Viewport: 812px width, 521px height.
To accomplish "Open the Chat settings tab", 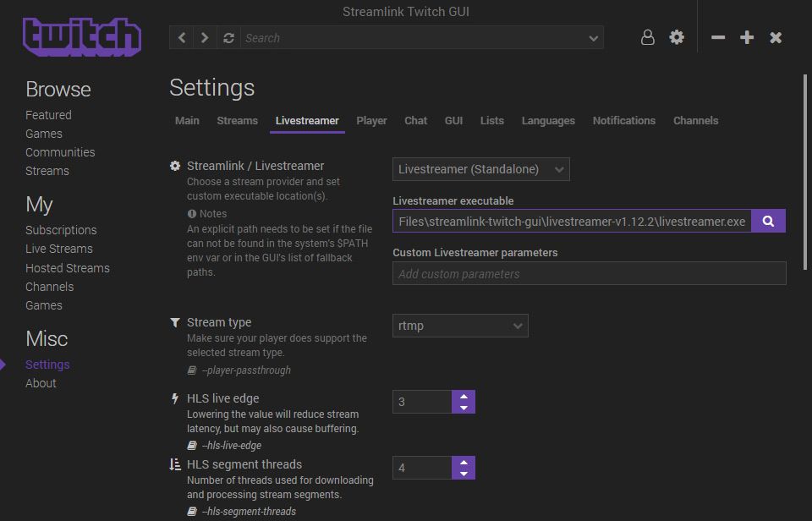I will click(415, 121).
